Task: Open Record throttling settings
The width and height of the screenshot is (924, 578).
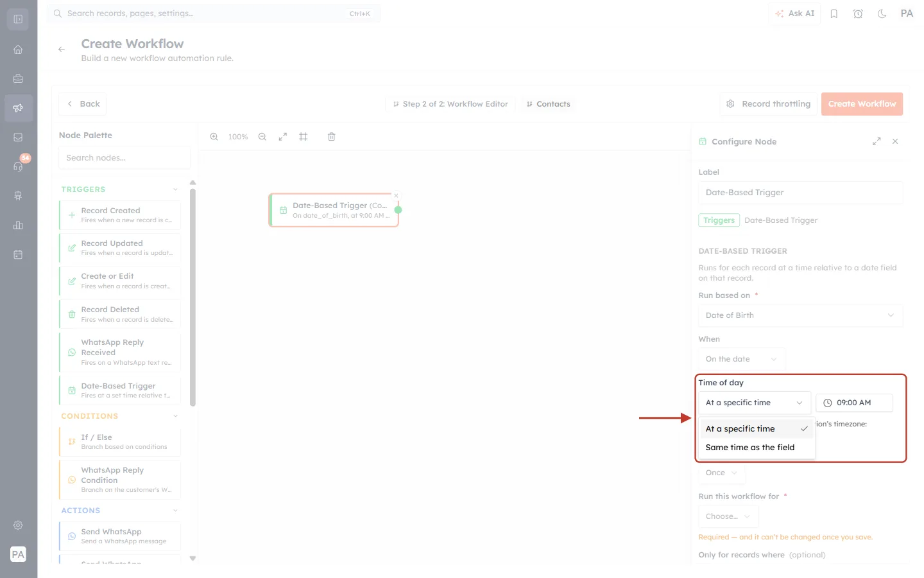Action: point(768,104)
